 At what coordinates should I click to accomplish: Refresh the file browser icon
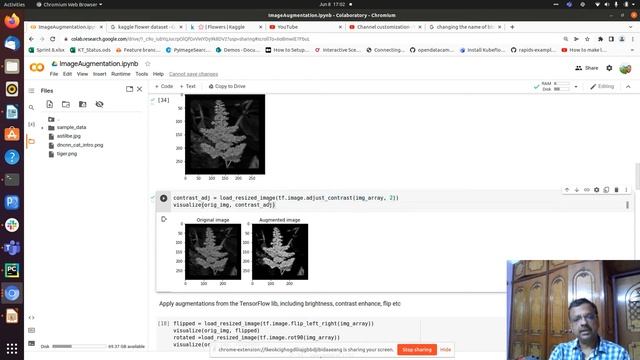(66, 104)
